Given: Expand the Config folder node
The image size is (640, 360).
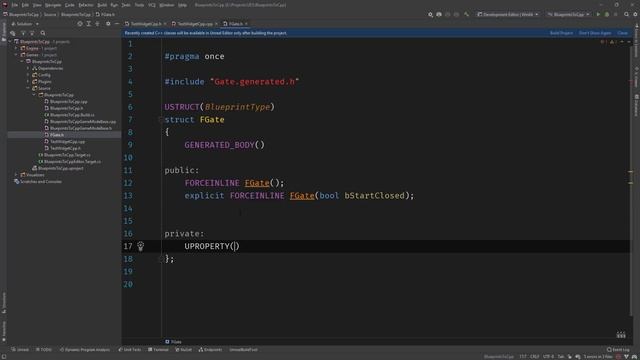Looking at the screenshot, I should [28, 75].
